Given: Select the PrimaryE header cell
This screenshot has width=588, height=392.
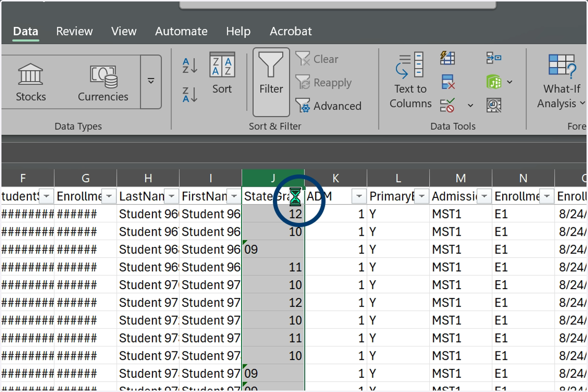Looking at the screenshot, I should 398,196.
